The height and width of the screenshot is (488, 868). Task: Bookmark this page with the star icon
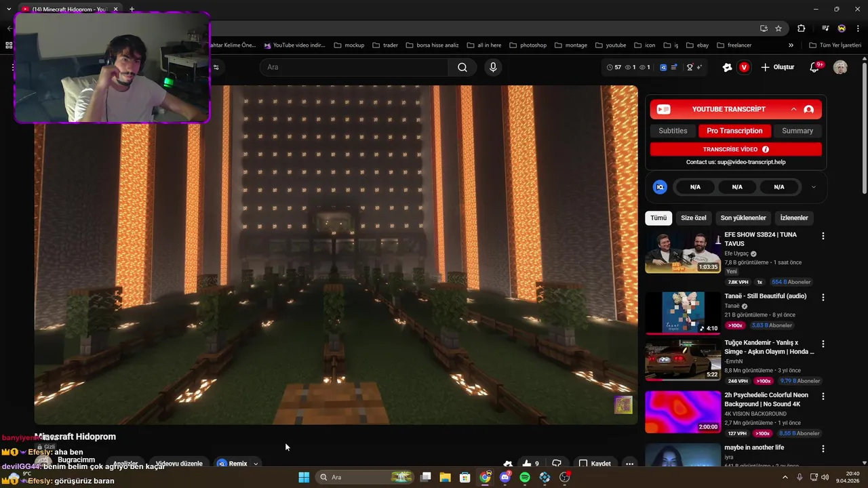click(x=778, y=28)
